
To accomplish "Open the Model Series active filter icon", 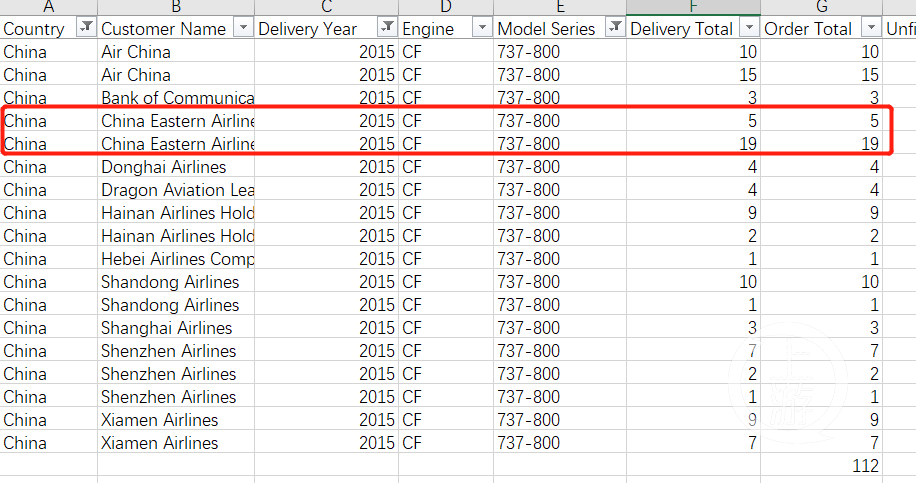I will tap(614, 29).
